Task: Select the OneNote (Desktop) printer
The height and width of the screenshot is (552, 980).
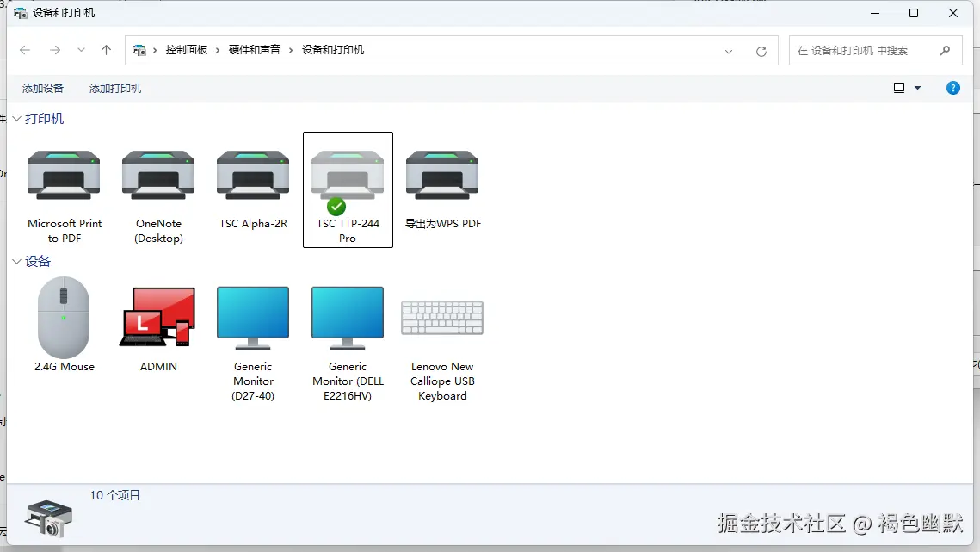Action: (x=158, y=175)
